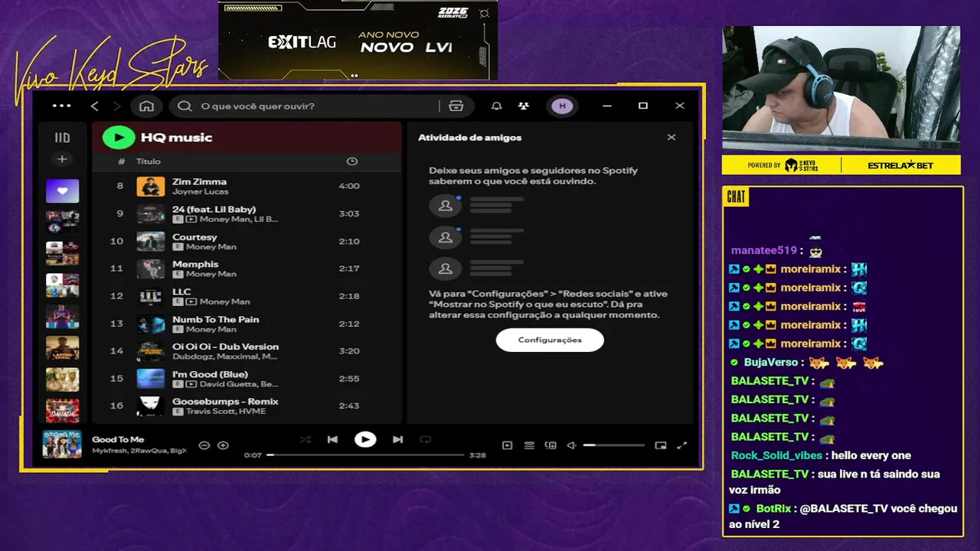This screenshot has height=551, width=980.
Task: Click username BujaVerso in chat
Action: [771, 362]
